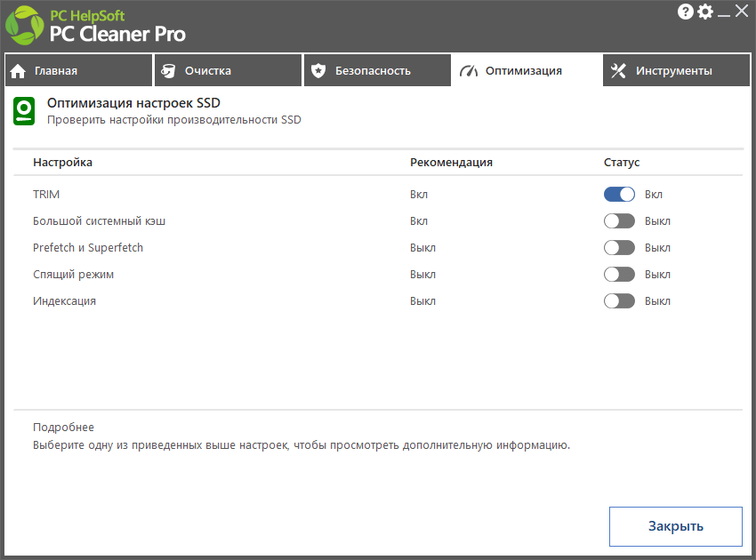The image size is (756, 560).
Task: Click the green SSD drive icon
Action: tap(24, 111)
